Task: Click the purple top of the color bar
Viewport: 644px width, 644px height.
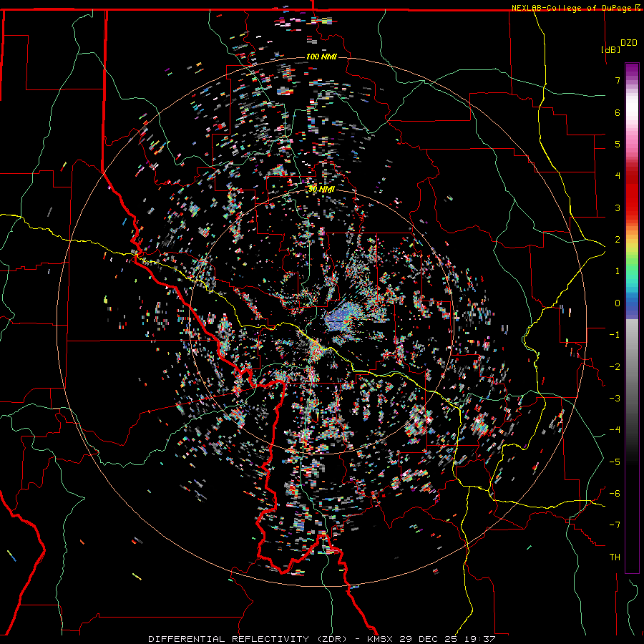Action: [x=632, y=69]
